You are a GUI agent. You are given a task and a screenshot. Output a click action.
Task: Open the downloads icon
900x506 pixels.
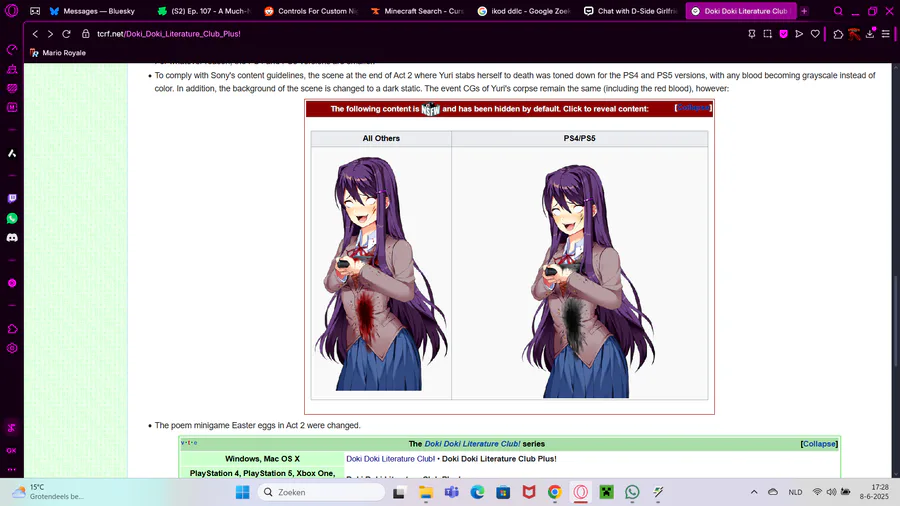[x=870, y=34]
